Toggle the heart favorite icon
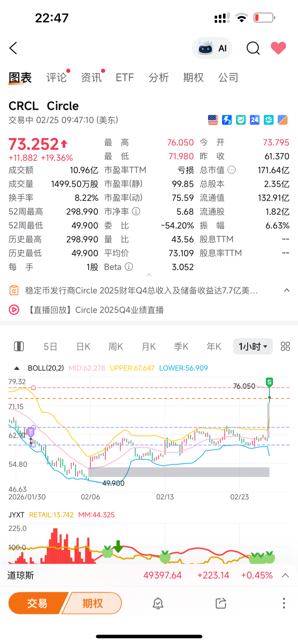The width and height of the screenshot is (298, 644). (x=278, y=48)
